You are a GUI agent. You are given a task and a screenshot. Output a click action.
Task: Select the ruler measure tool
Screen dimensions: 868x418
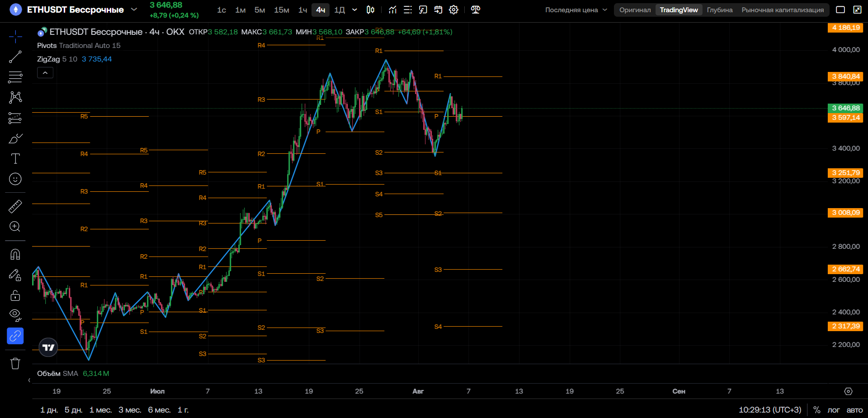(15, 206)
